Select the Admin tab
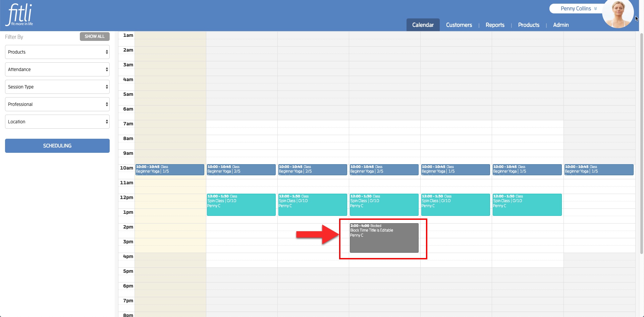The height and width of the screenshot is (317, 644). click(x=561, y=25)
